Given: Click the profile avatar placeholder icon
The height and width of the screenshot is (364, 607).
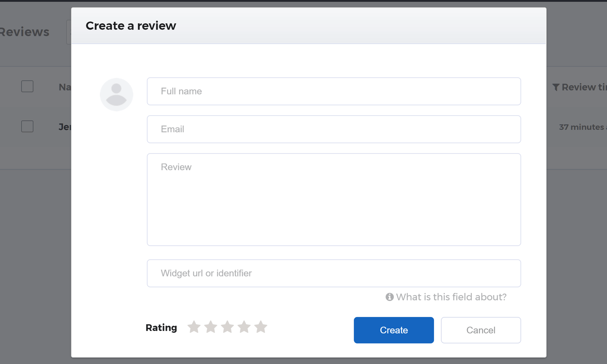Looking at the screenshot, I should pos(116,94).
